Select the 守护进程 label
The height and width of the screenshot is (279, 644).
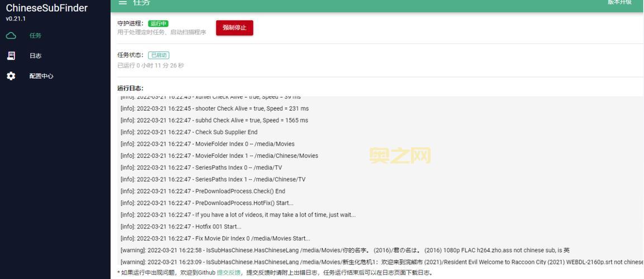click(x=131, y=24)
